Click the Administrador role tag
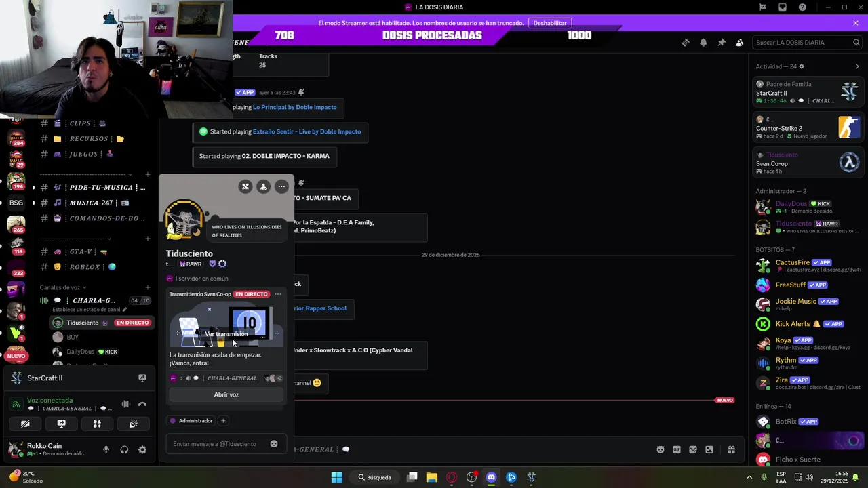 [191, 421]
